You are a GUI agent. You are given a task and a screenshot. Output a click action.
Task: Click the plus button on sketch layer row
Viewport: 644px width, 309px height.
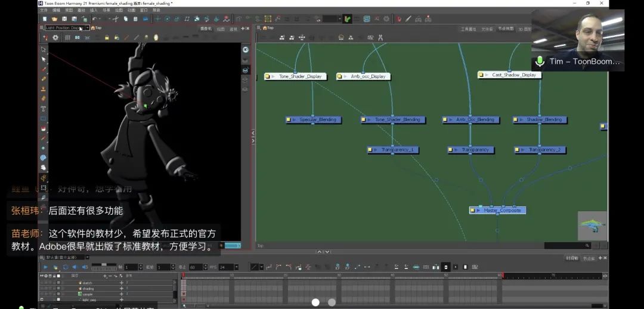click(x=121, y=283)
